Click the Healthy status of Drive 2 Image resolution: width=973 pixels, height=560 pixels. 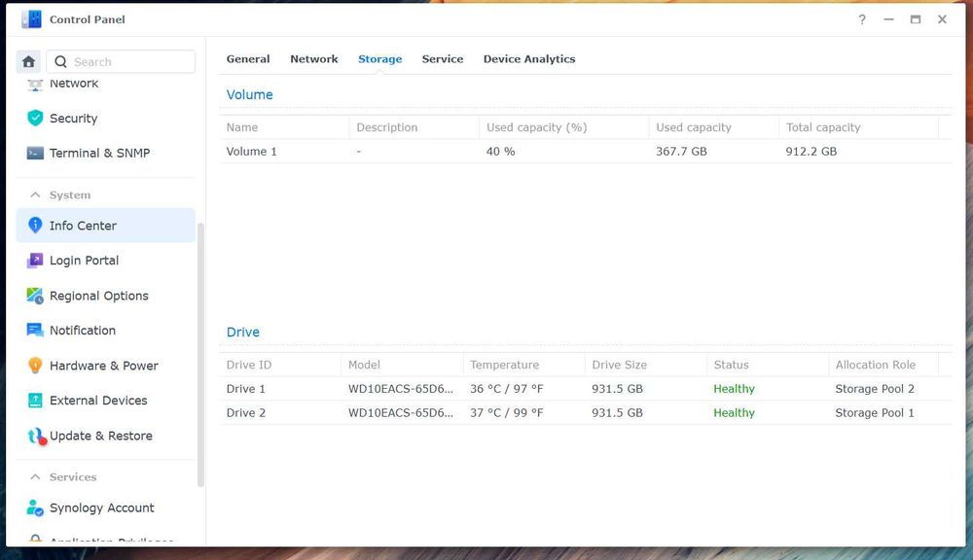coord(734,413)
